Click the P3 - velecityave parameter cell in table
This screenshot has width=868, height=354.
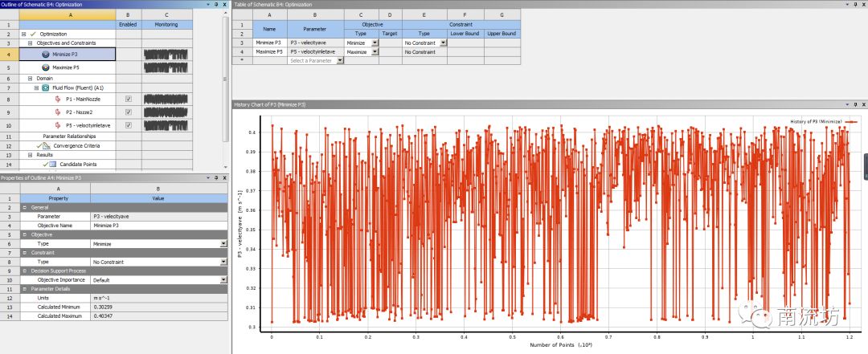(x=316, y=43)
